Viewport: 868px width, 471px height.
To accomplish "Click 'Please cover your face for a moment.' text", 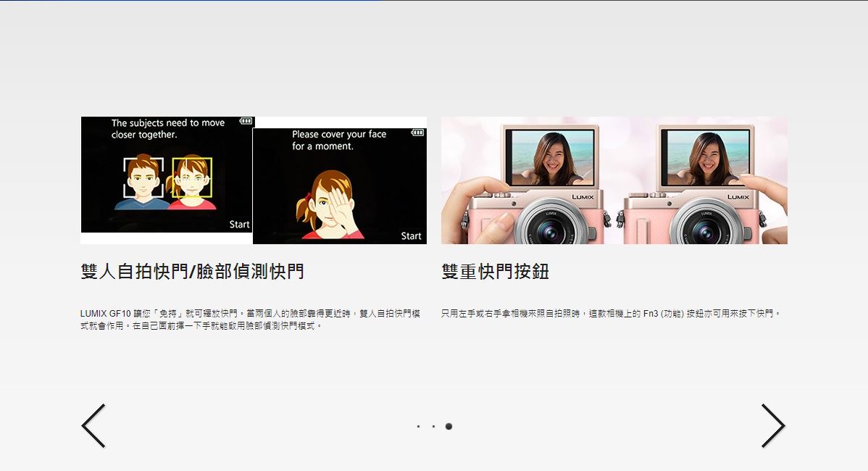I will point(339,140).
